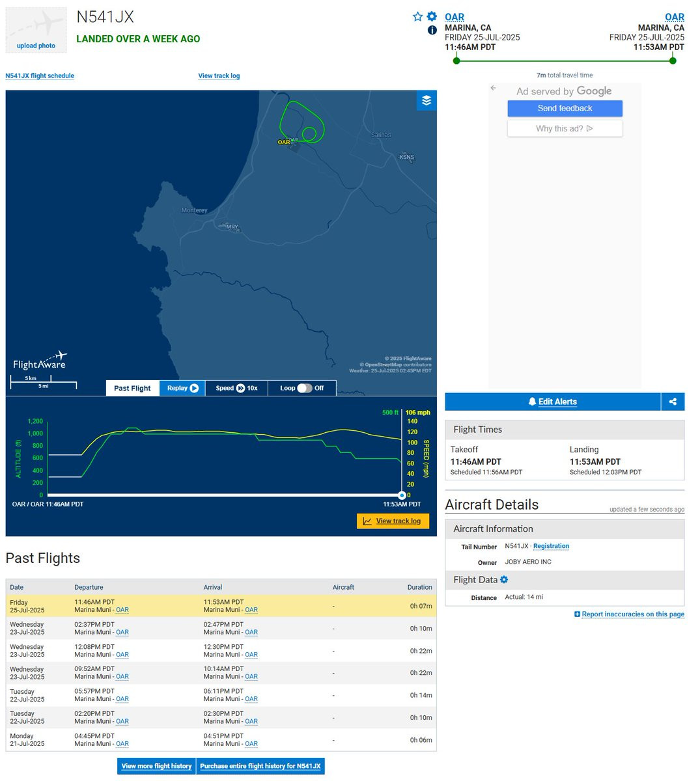
Task: Click the yellow View track log button
Action: (393, 521)
